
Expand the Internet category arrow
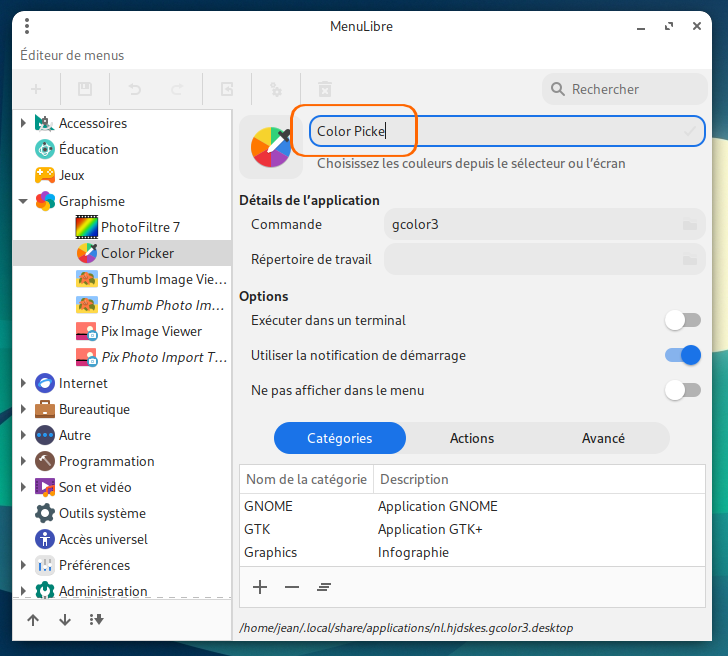(23, 383)
